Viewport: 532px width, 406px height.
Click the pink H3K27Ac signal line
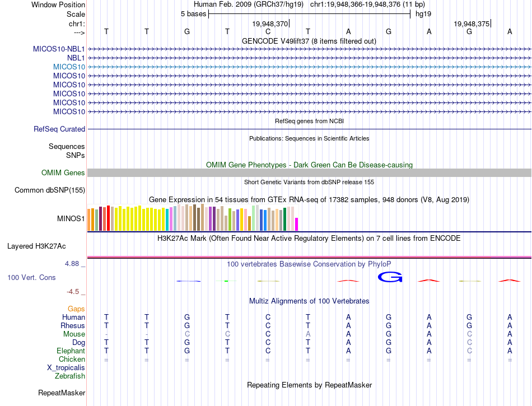pos(309,257)
